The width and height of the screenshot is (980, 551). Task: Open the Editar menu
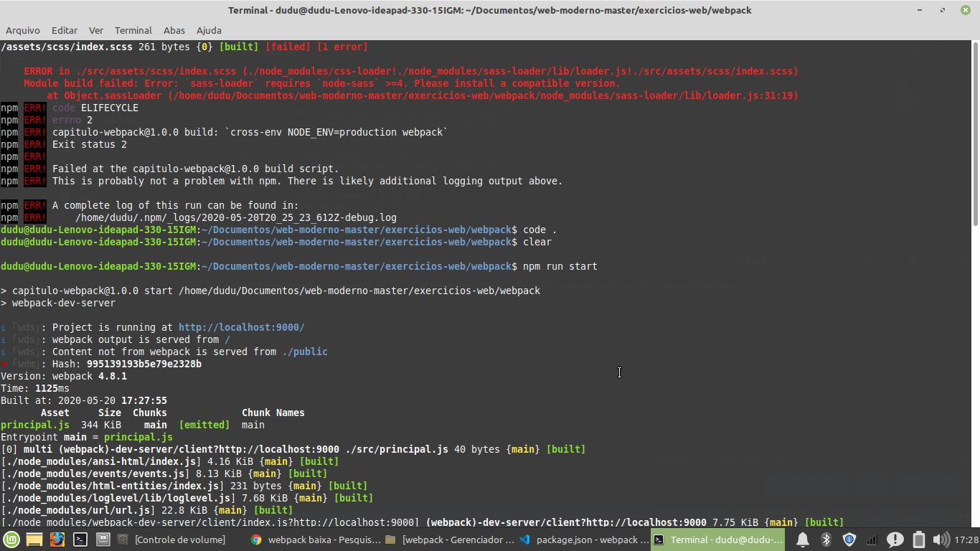(65, 30)
